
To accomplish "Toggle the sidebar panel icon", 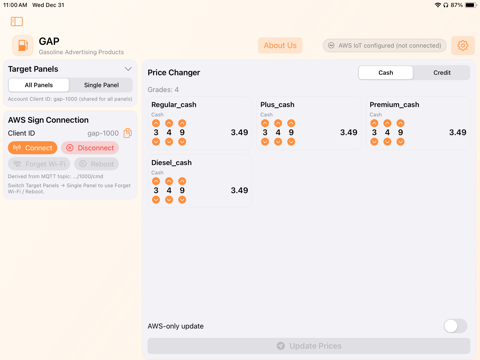I will (17, 22).
